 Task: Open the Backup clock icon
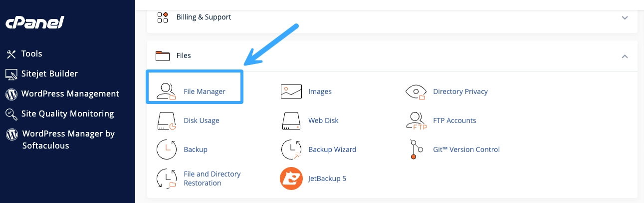click(x=167, y=149)
